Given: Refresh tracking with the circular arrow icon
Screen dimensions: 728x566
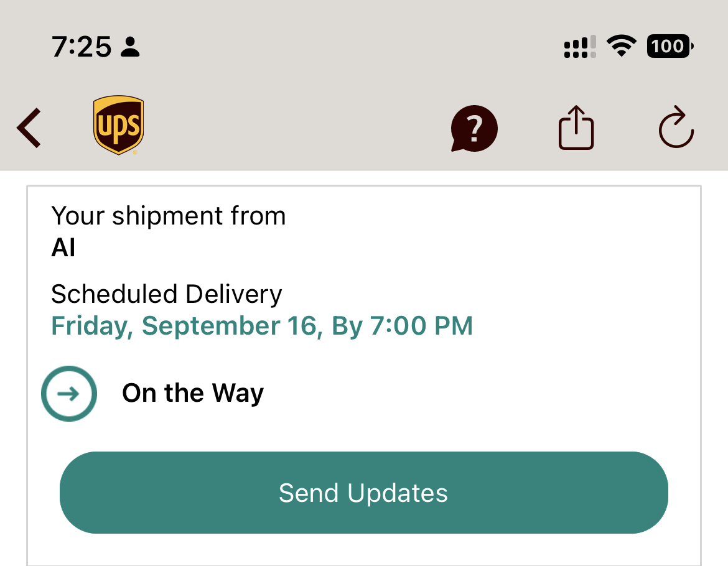Looking at the screenshot, I should pyautogui.click(x=676, y=128).
